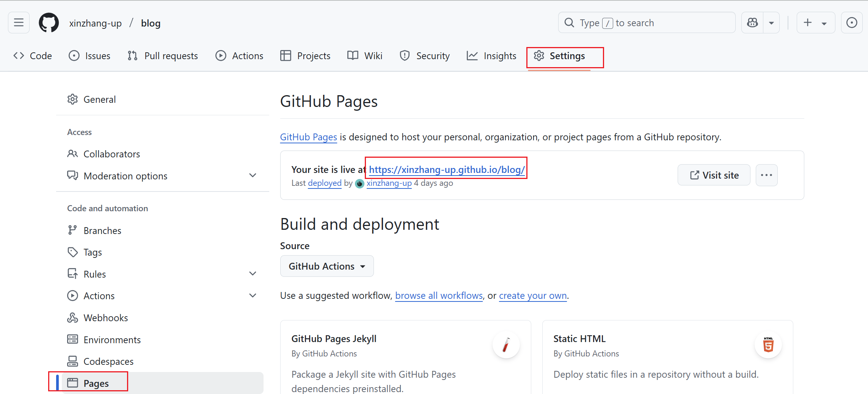Viewport: 868px width, 394px height.
Task: Open xinzhang-up profile link in deployment info
Action: pyautogui.click(x=389, y=183)
